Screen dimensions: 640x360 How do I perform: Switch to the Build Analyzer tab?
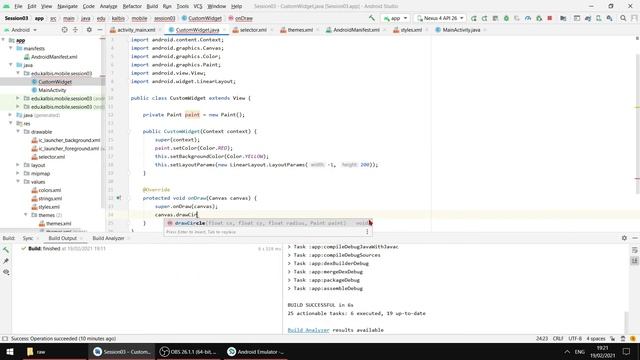pyautogui.click(x=108, y=238)
